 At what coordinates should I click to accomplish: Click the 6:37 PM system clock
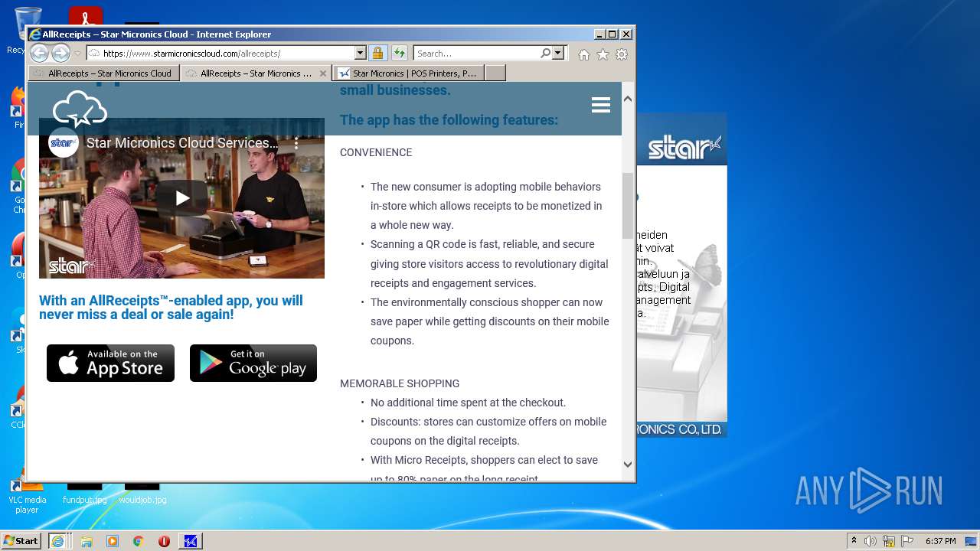click(940, 541)
